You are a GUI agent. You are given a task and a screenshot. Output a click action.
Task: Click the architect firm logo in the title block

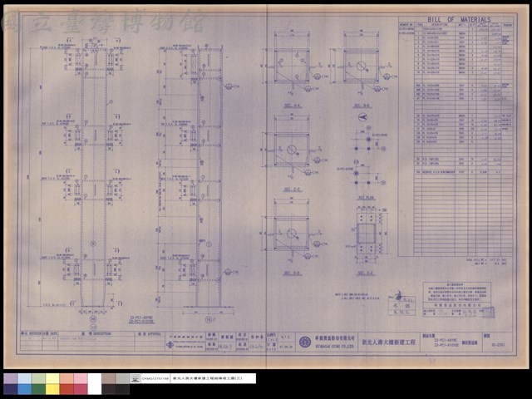(x=170, y=345)
